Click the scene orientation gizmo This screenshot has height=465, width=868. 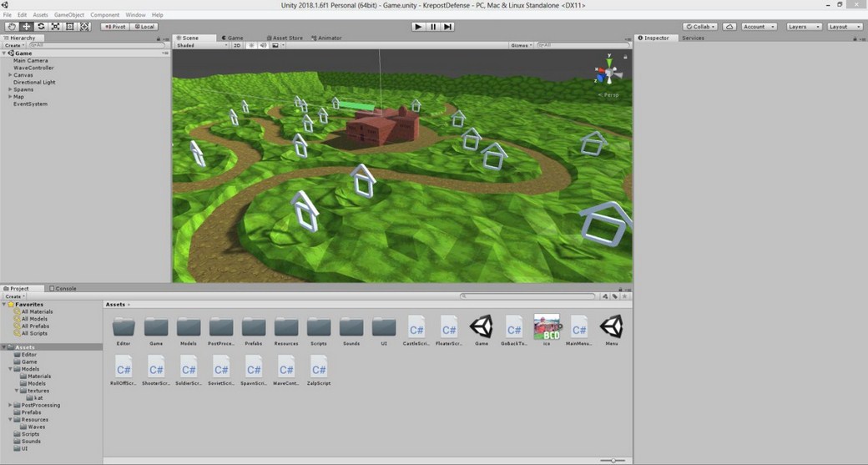click(608, 73)
